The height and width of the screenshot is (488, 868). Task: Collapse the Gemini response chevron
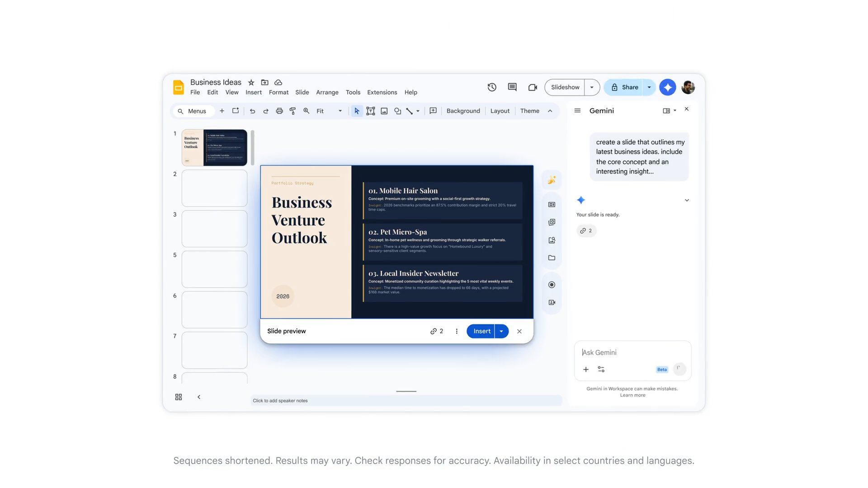pyautogui.click(x=687, y=200)
